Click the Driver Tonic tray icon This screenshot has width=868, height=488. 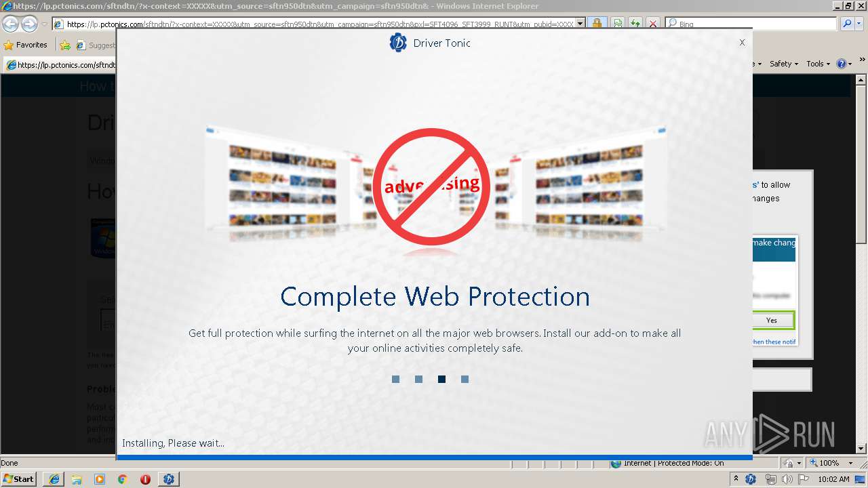point(751,479)
